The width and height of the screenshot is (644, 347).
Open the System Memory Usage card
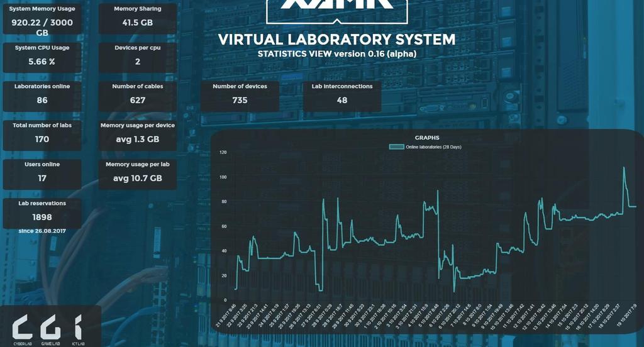click(x=42, y=19)
